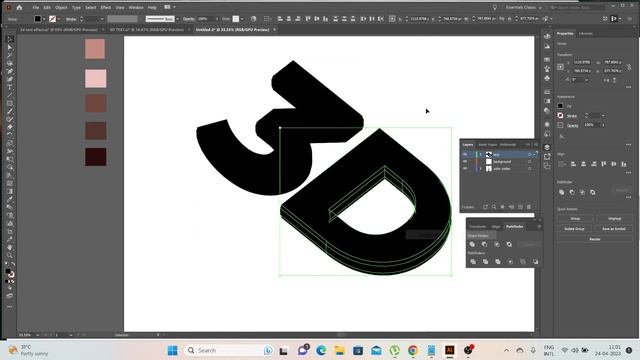The image size is (640, 360).
Task: Open the Object menu
Action: click(x=61, y=7)
